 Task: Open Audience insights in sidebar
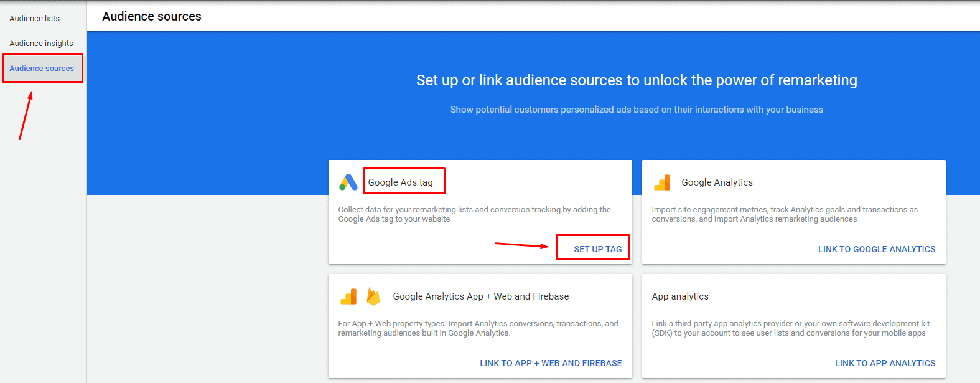click(41, 44)
